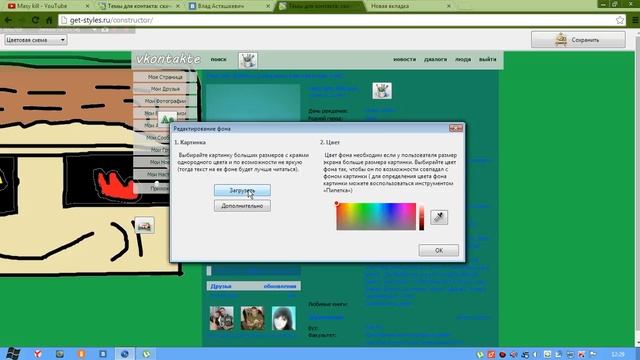Screen dimensions: 640x360
Task: Click the paint bucket icon in vkontakte header
Action: pyautogui.click(x=248, y=60)
